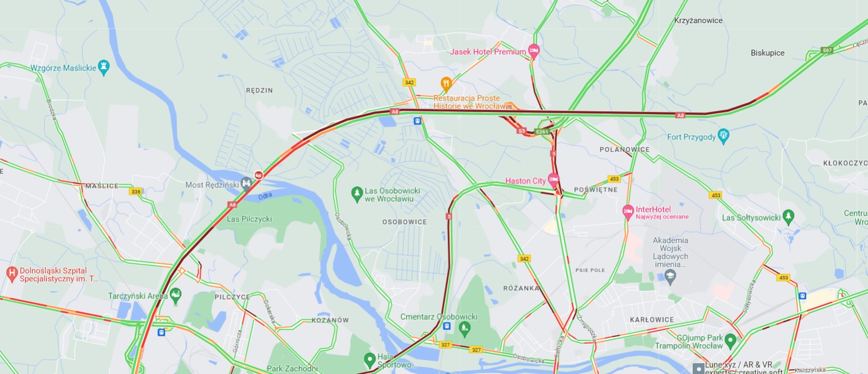Click the transit stop icon near A8 at Osobowice

pyautogui.click(x=418, y=121)
